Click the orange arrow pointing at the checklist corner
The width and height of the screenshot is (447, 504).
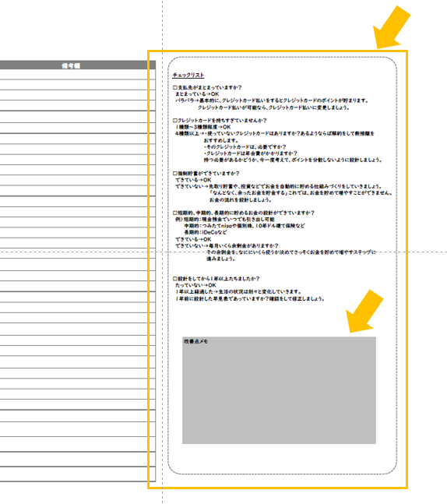click(x=392, y=27)
